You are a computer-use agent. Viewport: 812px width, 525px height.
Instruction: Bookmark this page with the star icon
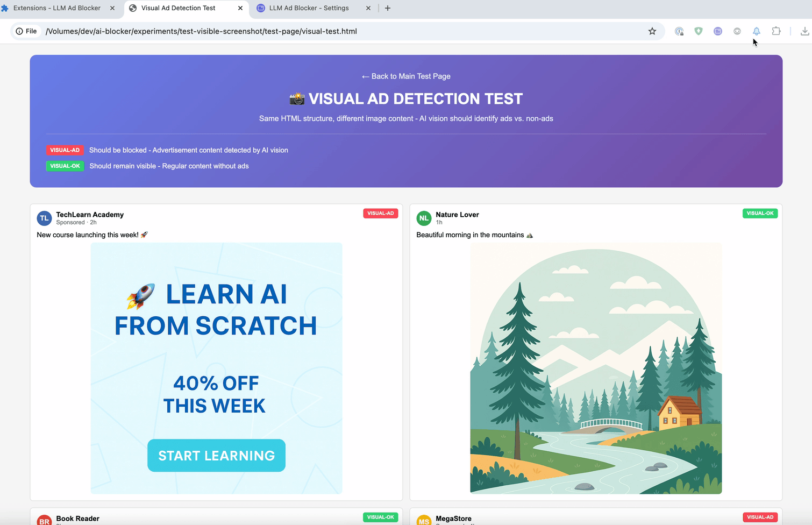point(652,31)
